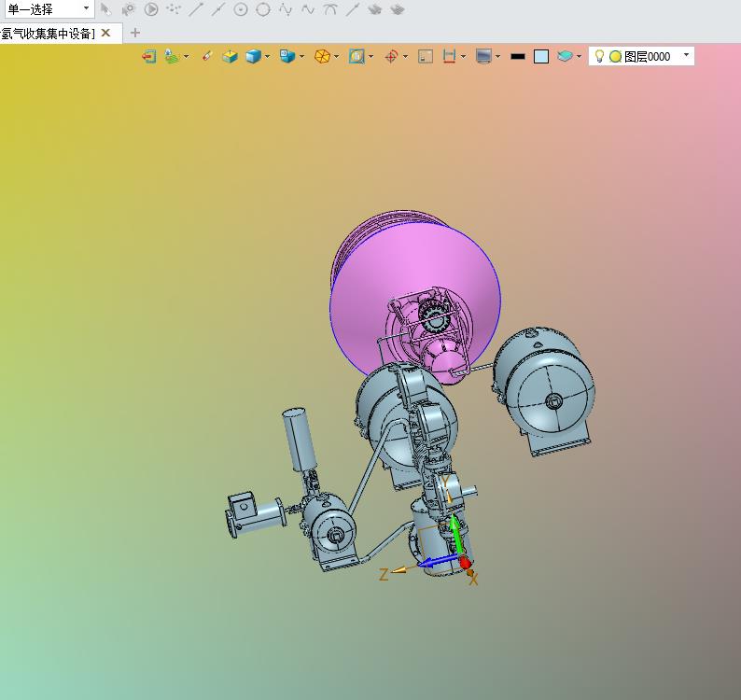Image resolution: width=741 pixels, height=700 pixels.
Task: Expand the tagged cube icon dropdown
Action: (x=302, y=57)
